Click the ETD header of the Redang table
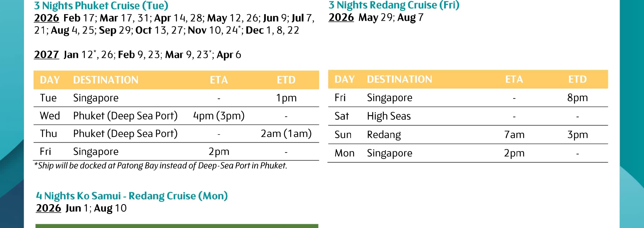Screen dimensions: 644x228 [x=577, y=79]
